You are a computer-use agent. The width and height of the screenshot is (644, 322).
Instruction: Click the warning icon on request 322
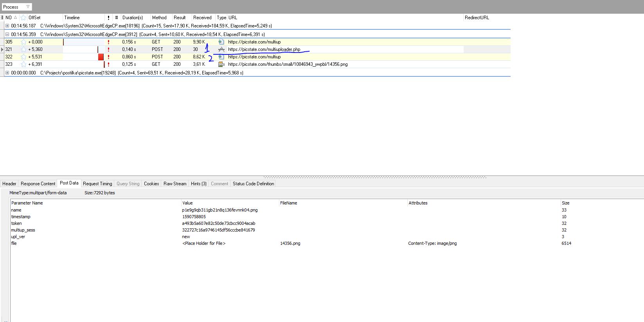tap(108, 57)
